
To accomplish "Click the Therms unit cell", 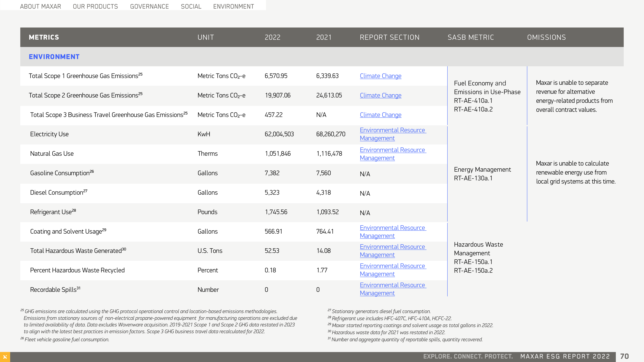I will [208, 154].
